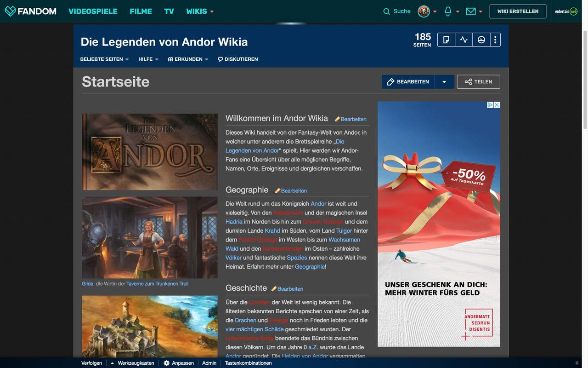Click Verfolgen in bottom toolbar
588x368 pixels.
[92, 363]
